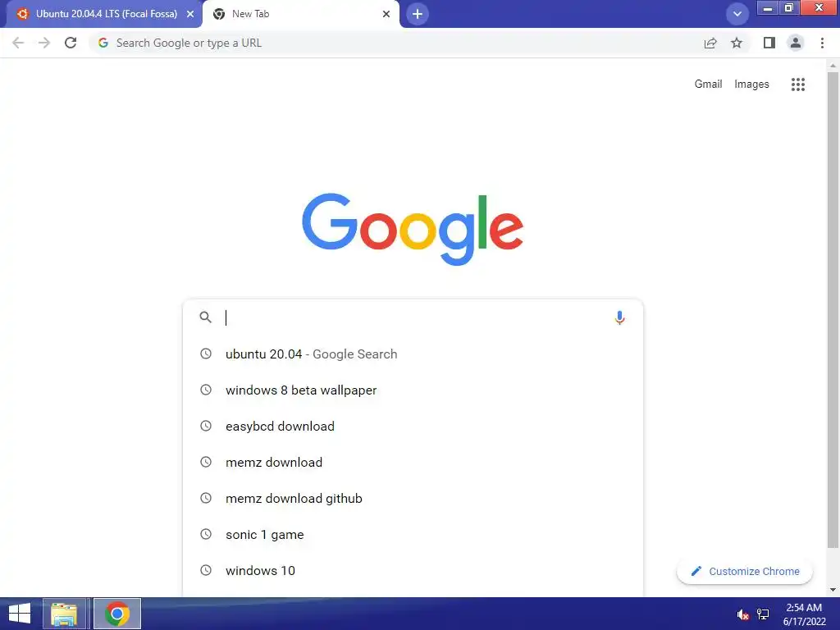Click the Chrome taskbar icon
The width and height of the screenshot is (840, 630).
pos(117,614)
